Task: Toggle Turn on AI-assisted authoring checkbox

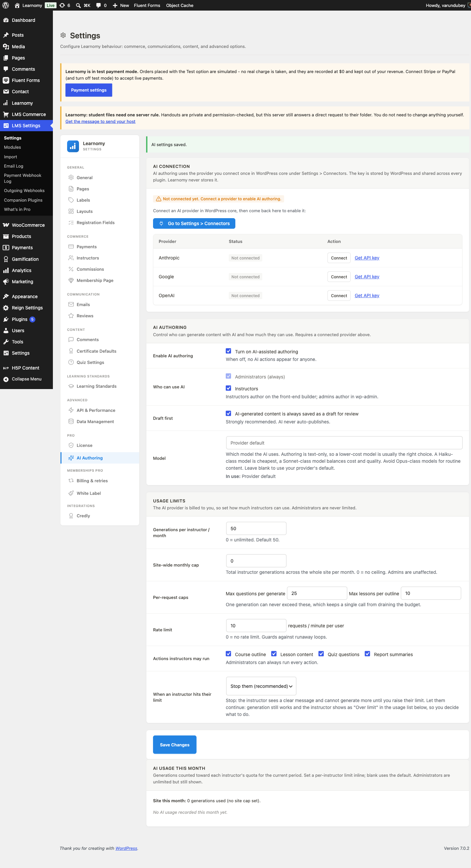Action: 228,351
